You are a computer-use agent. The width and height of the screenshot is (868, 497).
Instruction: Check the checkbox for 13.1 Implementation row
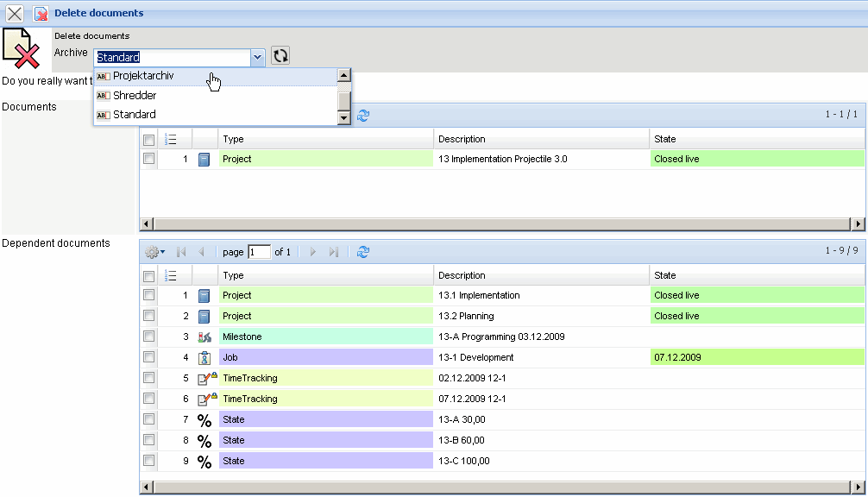coord(148,294)
